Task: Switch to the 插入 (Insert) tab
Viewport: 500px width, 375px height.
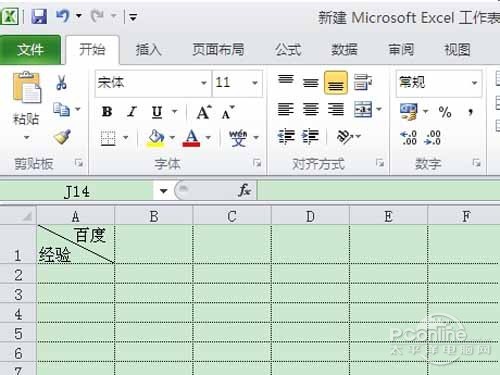Action: point(148,50)
